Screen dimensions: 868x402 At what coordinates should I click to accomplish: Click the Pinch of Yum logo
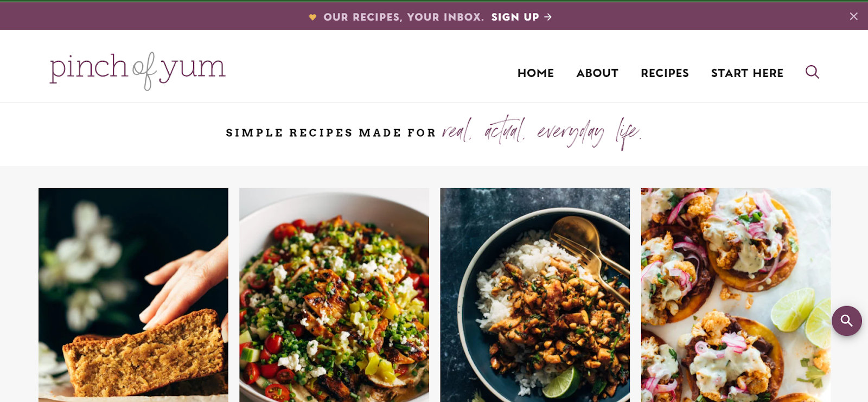coord(138,70)
